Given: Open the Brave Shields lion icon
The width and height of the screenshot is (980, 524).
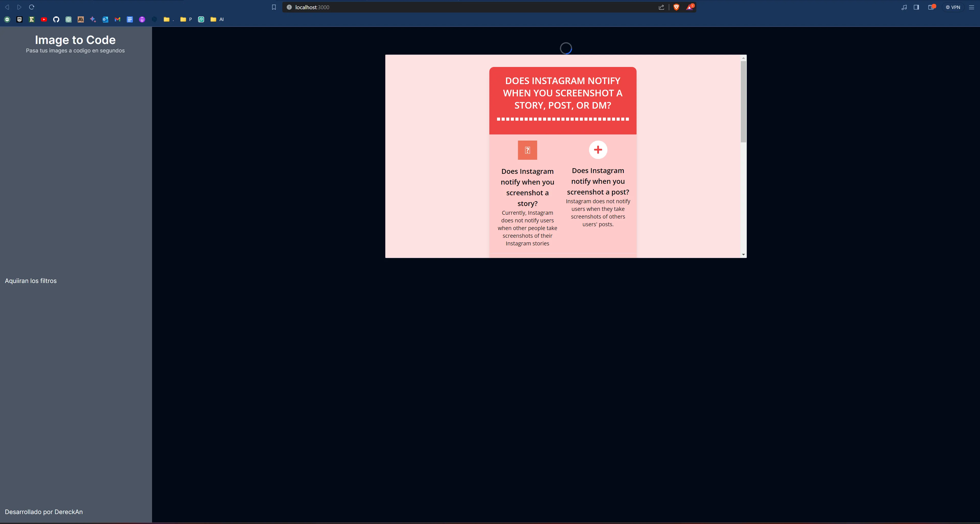Looking at the screenshot, I should point(676,7).
